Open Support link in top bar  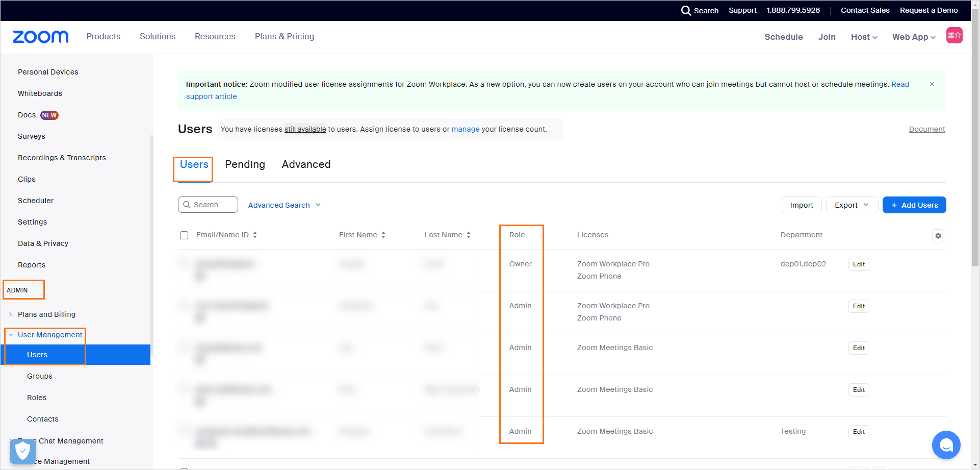(x=742, y=10)
